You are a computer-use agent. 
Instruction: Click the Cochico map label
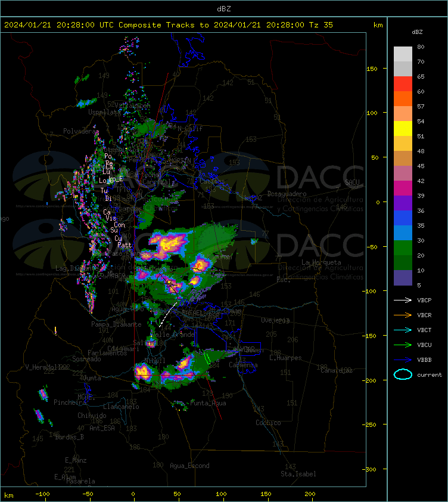pos(268,423)
